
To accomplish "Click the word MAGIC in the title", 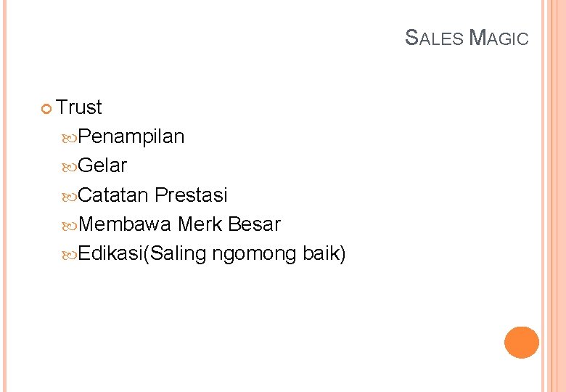I will [499, 38].
